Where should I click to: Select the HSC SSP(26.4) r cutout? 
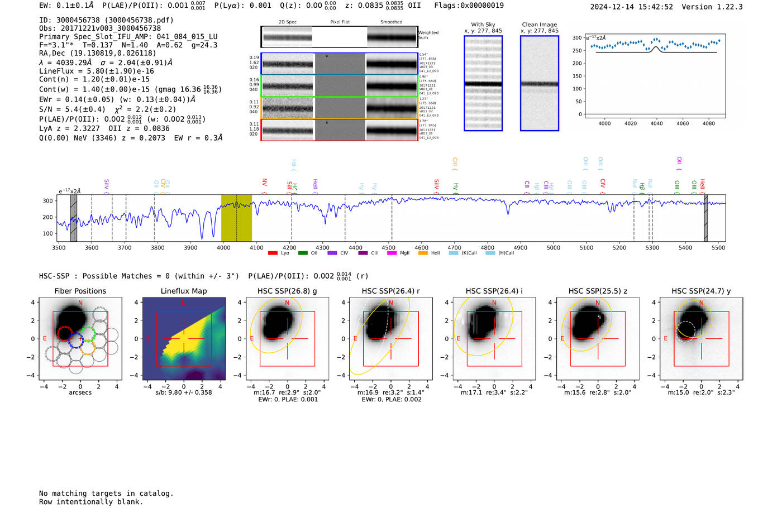coord(391,339)
